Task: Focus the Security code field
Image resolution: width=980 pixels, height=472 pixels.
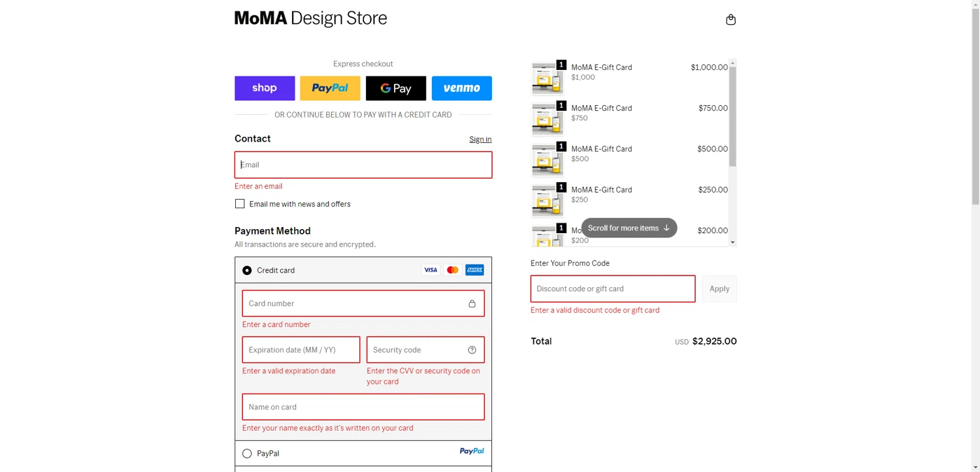Action: coord(425,350)
